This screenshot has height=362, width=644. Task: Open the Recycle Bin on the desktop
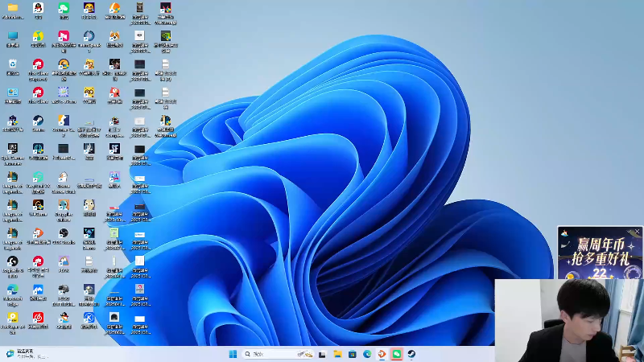click(13, 64)
